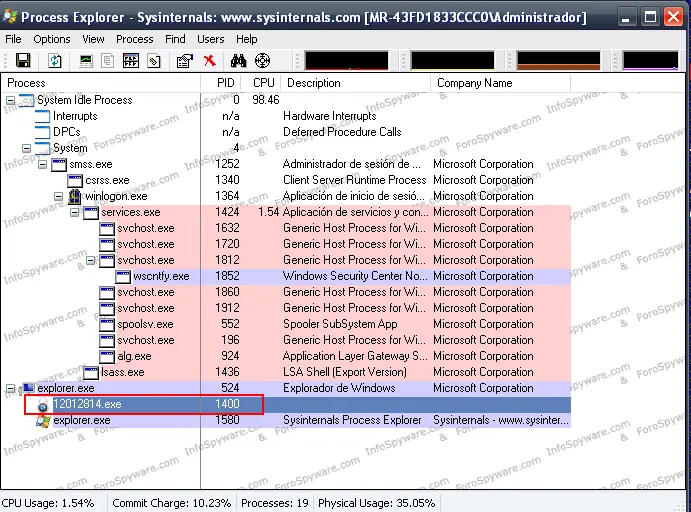Collapse the System Idle Process tree node
The width and height of the screenshot is (691, 512).
(10, 100)
